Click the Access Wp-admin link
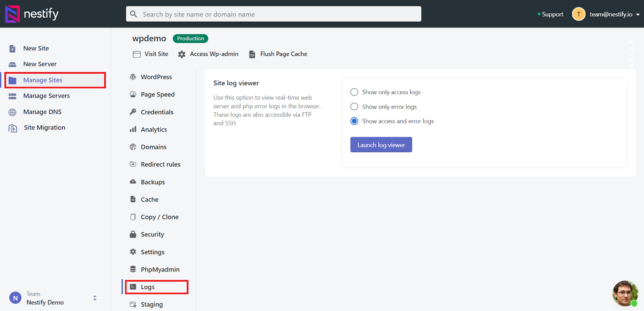This screenshot has height=311, width=644. coord(214,54)
